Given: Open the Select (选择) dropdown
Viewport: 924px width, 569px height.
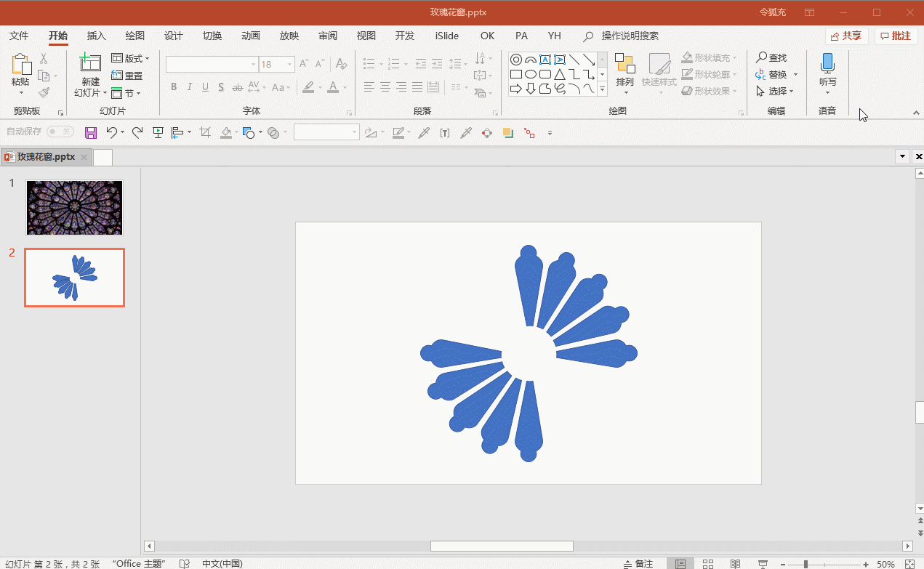Looking at the screenshot, I should (776, 91).
